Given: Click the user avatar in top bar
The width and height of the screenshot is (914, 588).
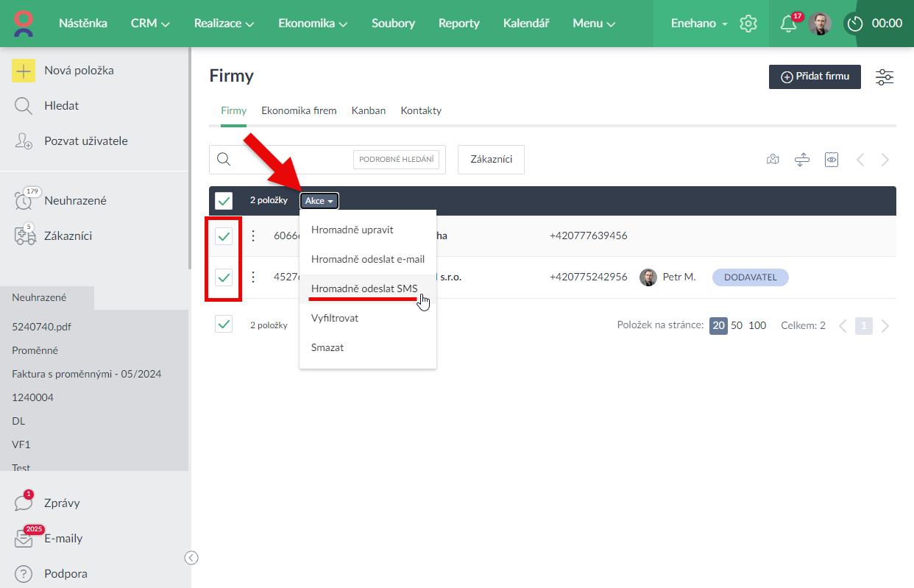Looking at the screenshot, I should pyautogui.click(x=820, y=24).
